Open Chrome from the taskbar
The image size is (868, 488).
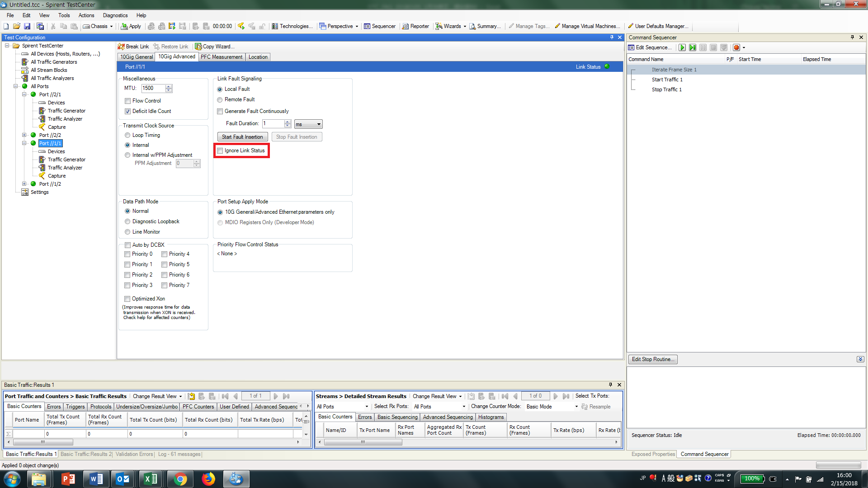(180, 479)
